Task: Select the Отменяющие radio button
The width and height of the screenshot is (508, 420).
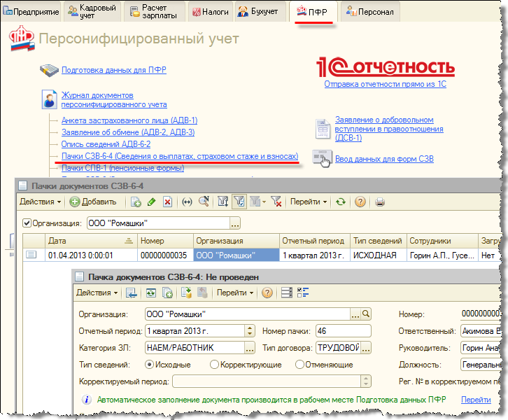Action: pyautogui.click(x=299, y=365)
